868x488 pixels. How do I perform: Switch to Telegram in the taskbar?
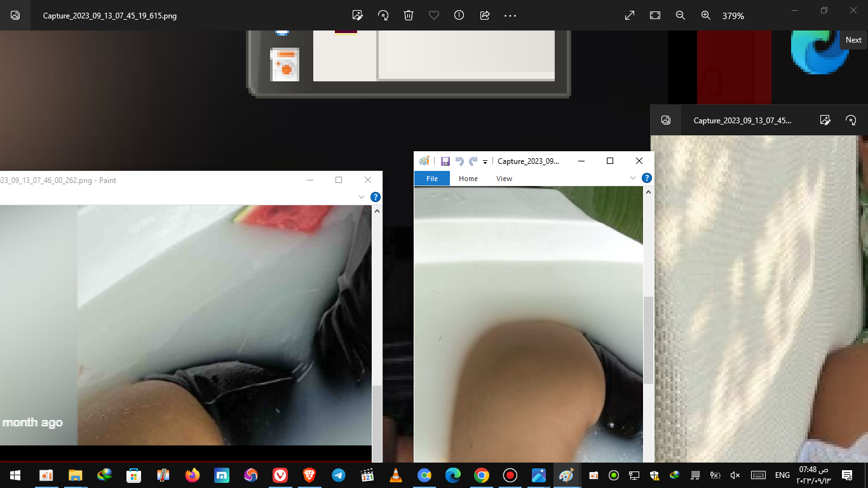(339, 475)
